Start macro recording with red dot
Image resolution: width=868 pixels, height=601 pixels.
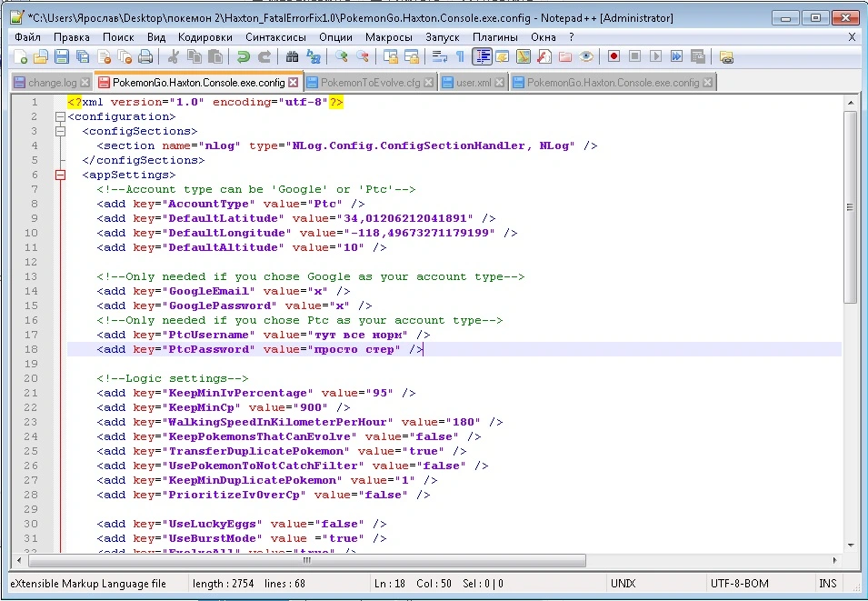[x=614, y=56]
